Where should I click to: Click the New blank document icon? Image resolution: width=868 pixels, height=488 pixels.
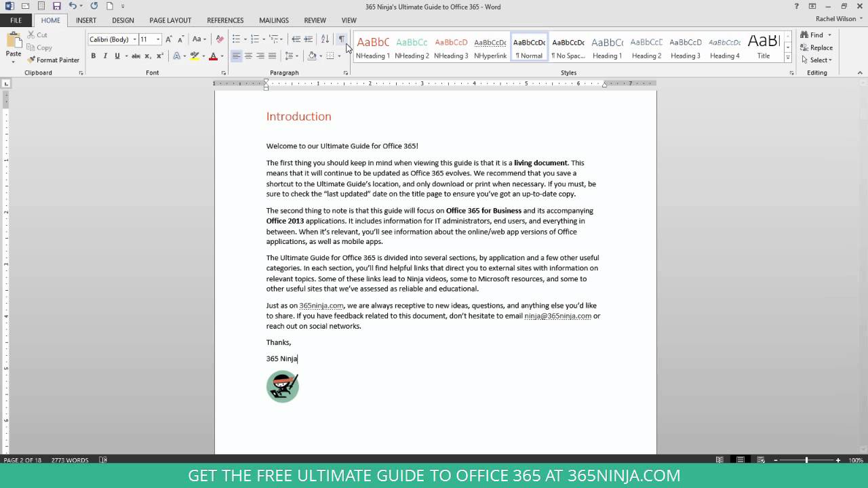pyautogui.click(x=109, y=6)
